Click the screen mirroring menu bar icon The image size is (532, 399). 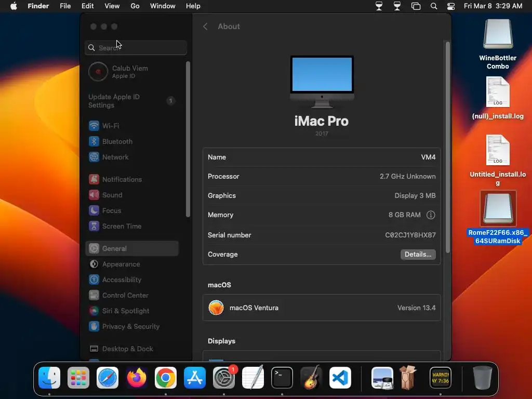pyautogui.click(x=416, y=6)
